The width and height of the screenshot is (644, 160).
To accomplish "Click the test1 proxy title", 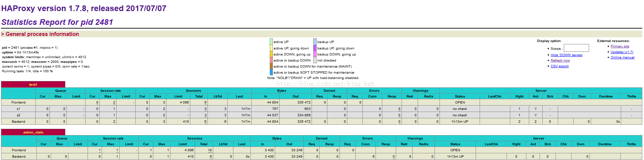I will 33,84.
